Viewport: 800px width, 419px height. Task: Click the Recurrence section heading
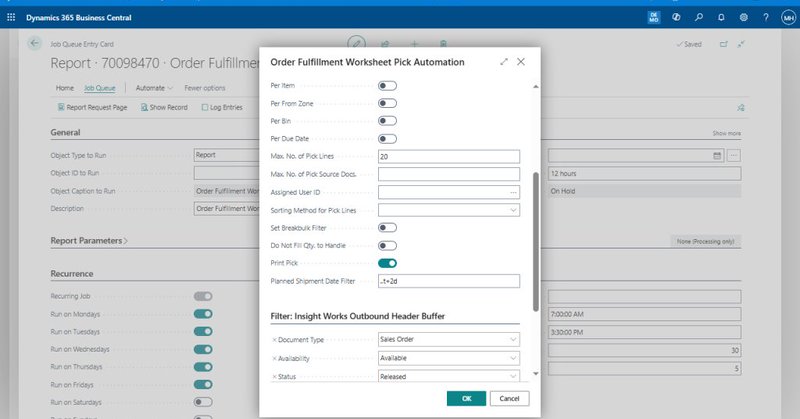(x=72, y=274)
